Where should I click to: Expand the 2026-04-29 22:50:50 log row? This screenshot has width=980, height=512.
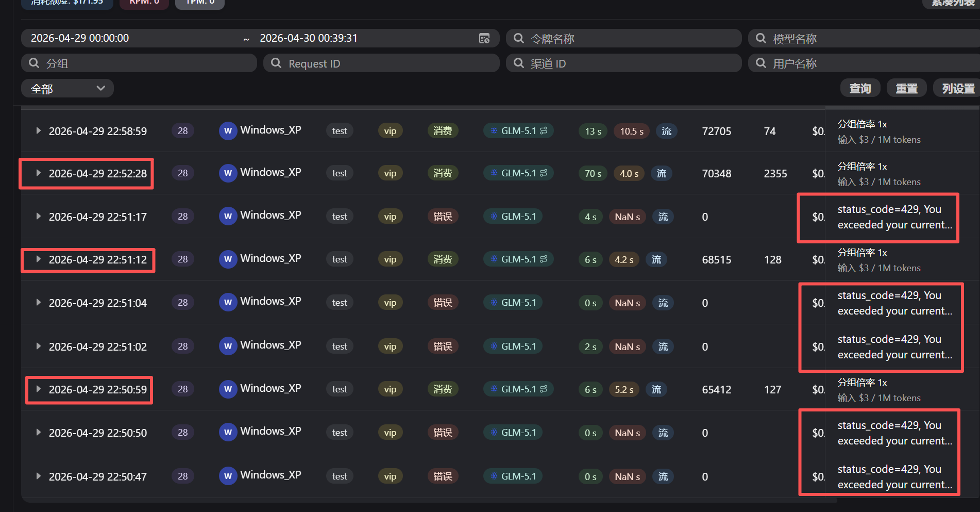click(38, 433)
